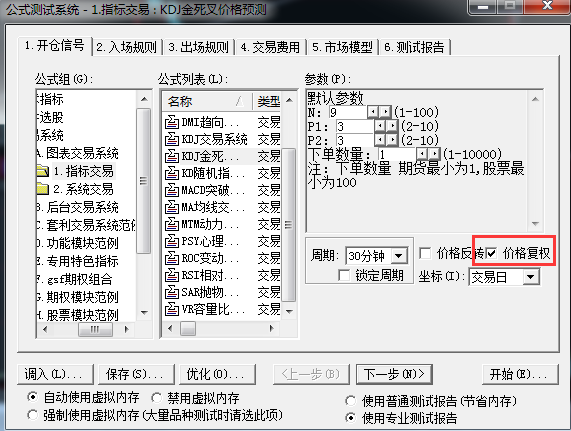Increase the 下单数量 value
The width and height of the screenshot is (571, 431).
point(434,154)
